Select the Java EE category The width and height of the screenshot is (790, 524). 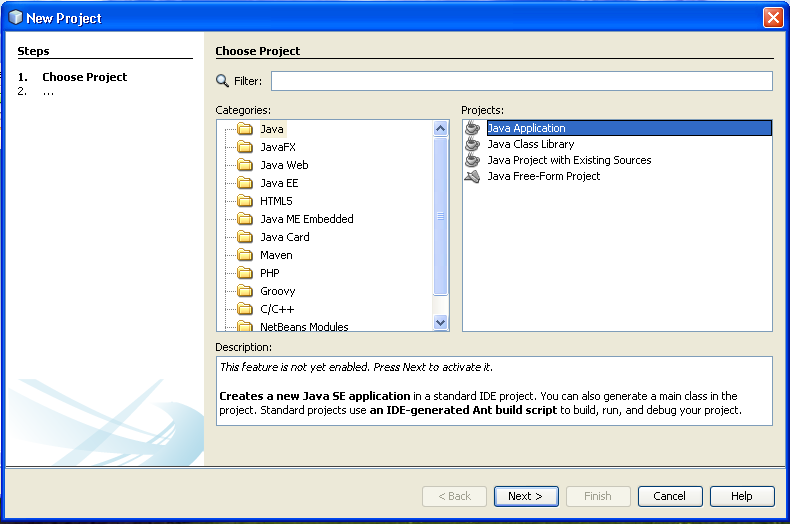coord(279,183)
